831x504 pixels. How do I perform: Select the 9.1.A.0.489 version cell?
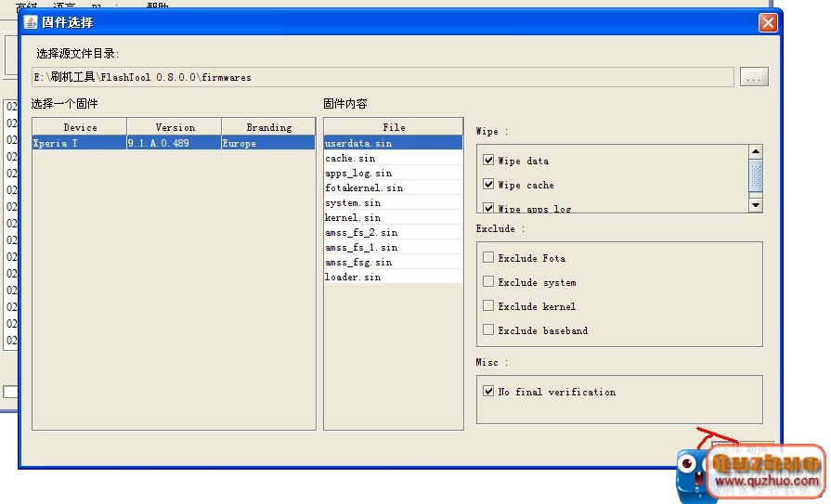tap(175, 143)
